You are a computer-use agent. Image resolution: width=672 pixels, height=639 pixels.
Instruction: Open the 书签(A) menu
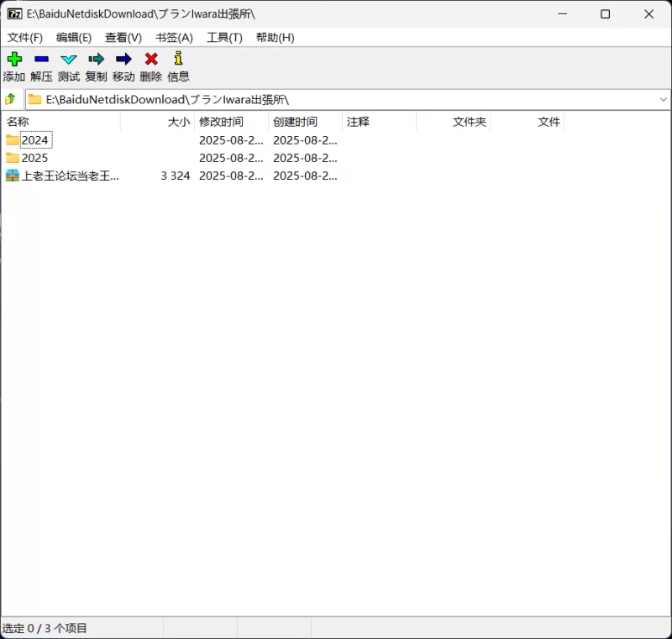tap(174, 38)
